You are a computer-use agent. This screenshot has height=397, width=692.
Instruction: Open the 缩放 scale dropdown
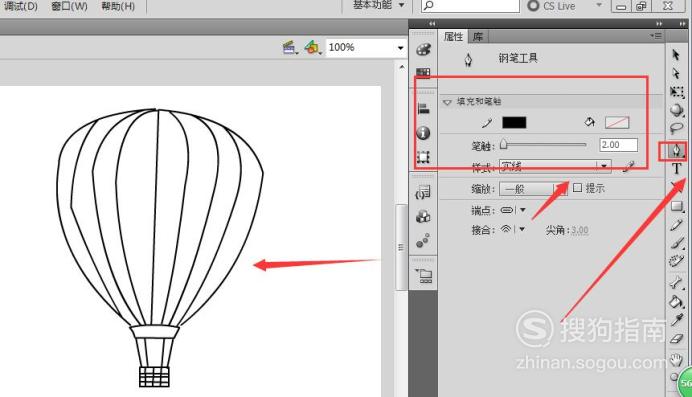click(533, 189)
